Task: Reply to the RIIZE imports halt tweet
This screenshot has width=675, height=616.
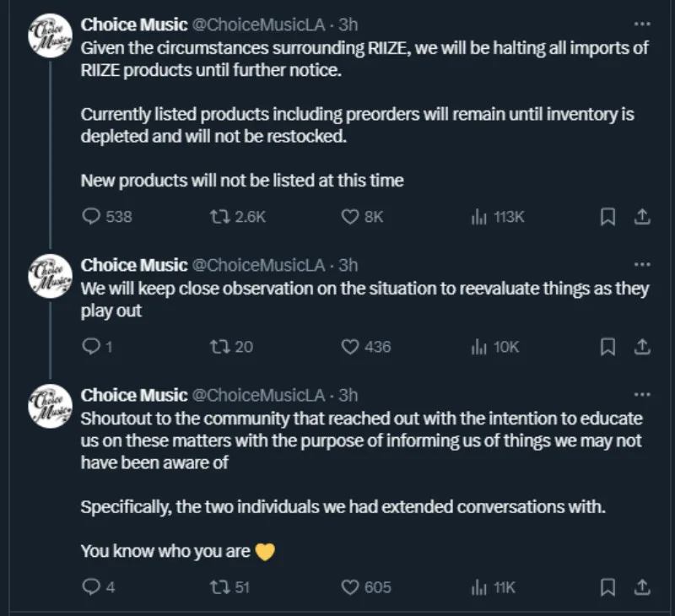Action: 91,217
